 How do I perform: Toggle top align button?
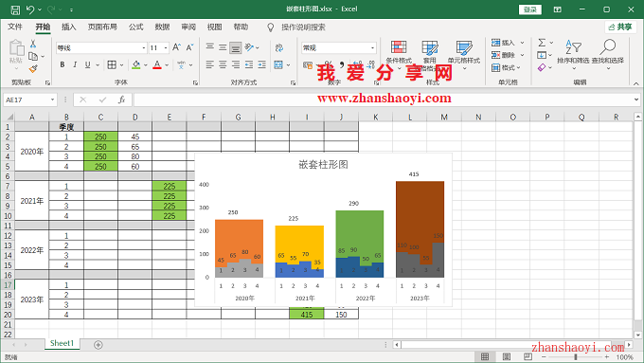210,47
